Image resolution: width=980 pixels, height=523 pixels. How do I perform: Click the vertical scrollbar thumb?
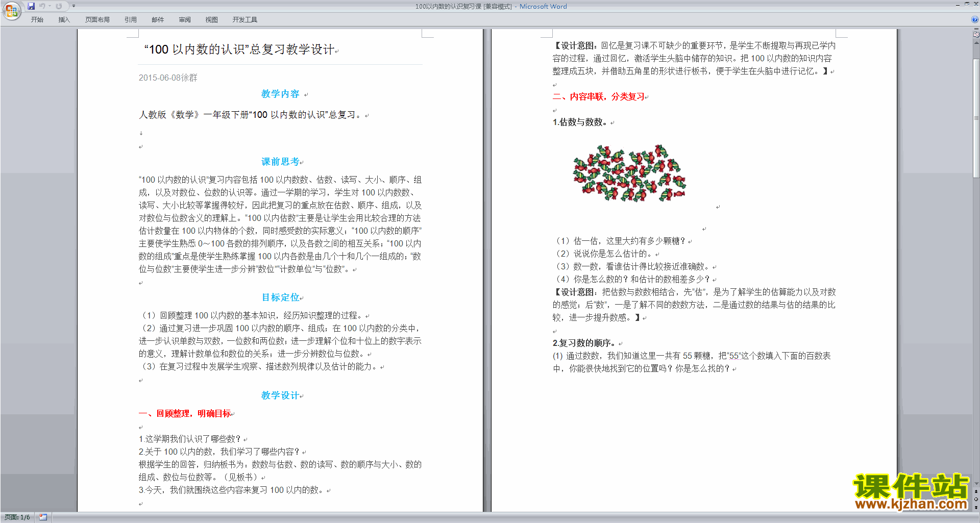tap(976, 118)
